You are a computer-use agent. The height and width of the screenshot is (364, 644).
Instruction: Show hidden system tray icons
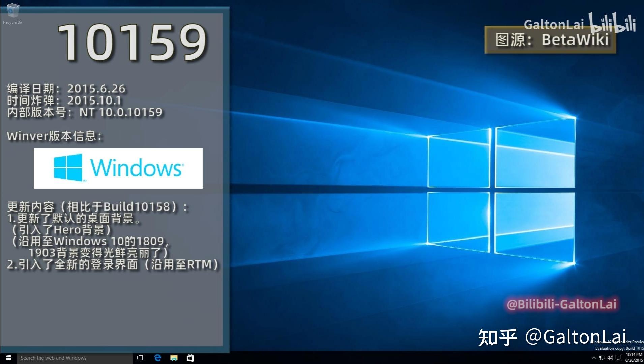594,358
